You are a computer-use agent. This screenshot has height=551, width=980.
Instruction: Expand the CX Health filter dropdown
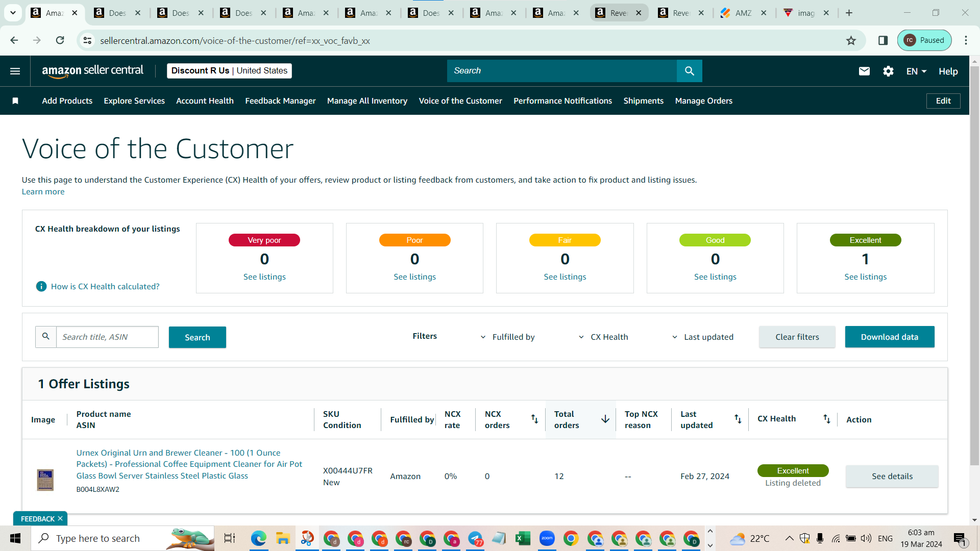[x=603, y=337]
